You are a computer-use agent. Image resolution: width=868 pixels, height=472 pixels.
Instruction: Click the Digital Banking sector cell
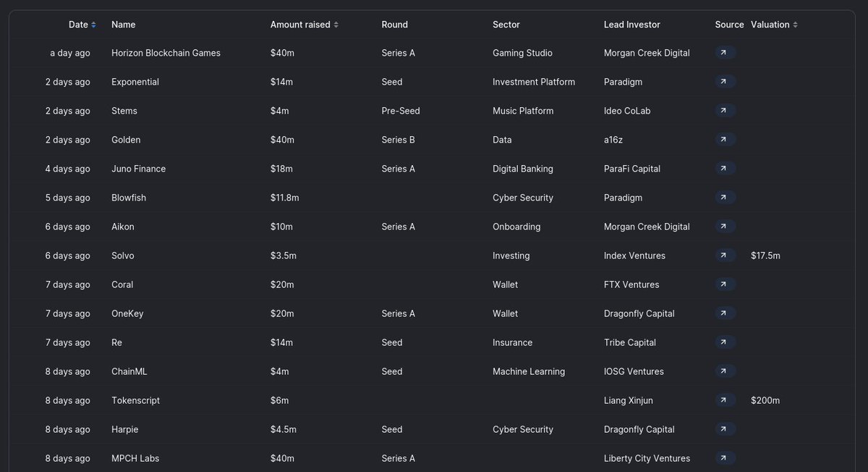(x=523, y=169)
